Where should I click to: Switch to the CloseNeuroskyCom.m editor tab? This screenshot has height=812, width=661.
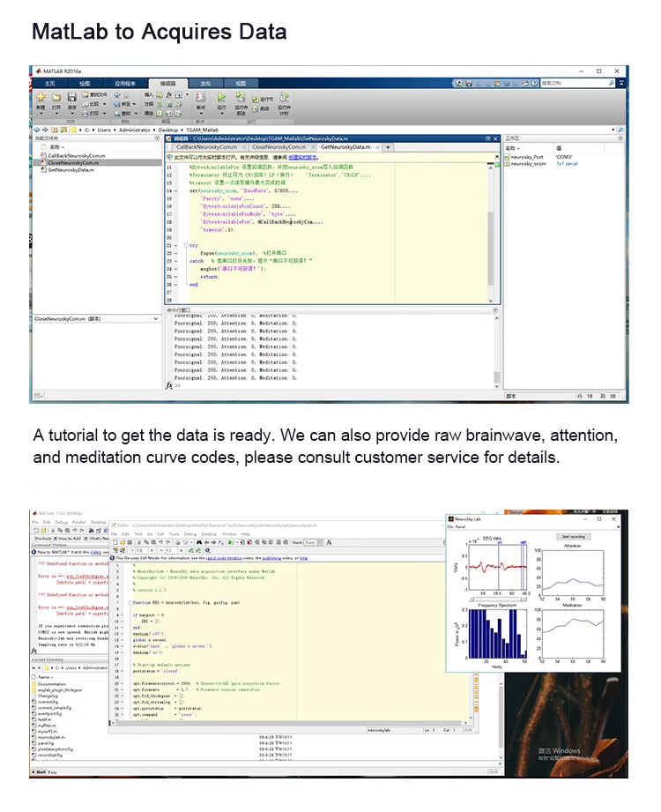point(281,146)
